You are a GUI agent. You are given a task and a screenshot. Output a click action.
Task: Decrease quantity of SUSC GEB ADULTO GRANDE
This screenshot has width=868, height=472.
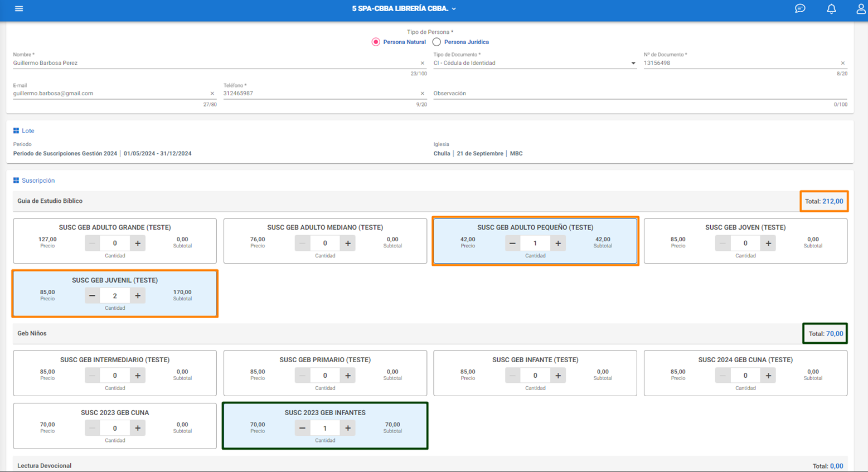pos(92,243)
